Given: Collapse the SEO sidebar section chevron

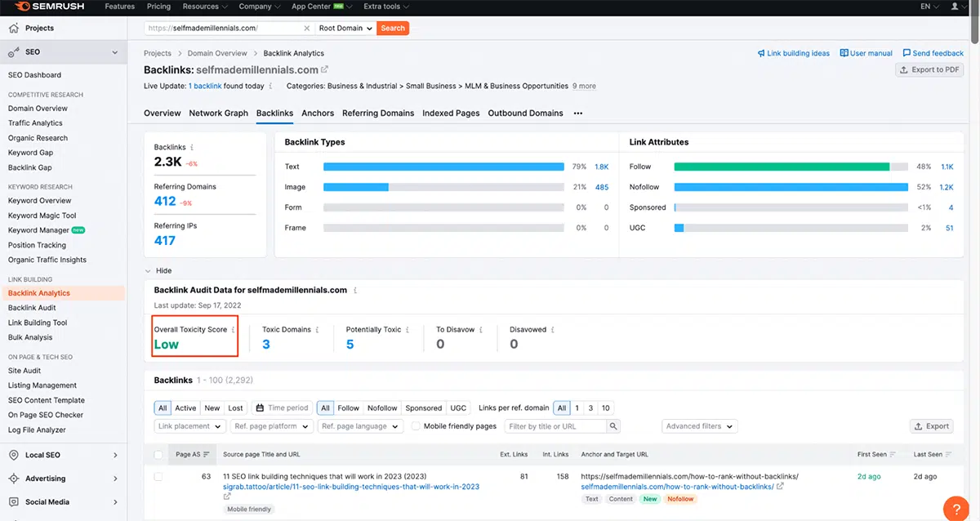Looking at the screenshot, I should tap(115, 52).
